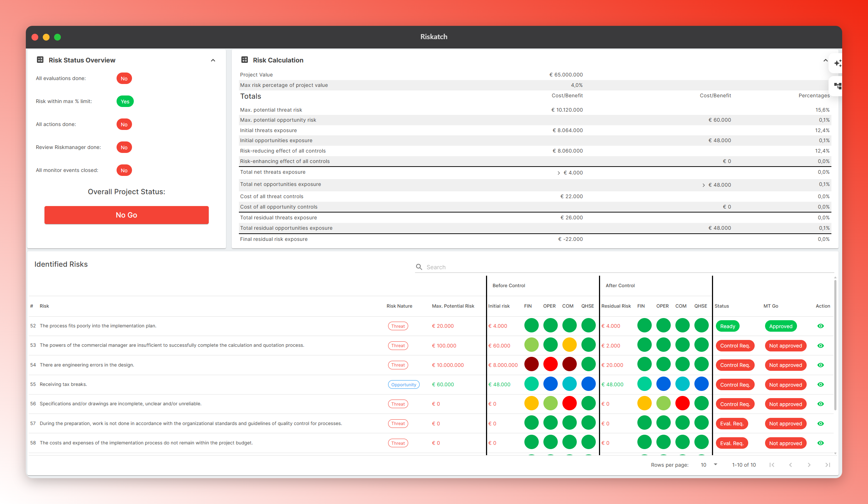
Task: Click eye icon for risk 57
Action: click(821, 424)
